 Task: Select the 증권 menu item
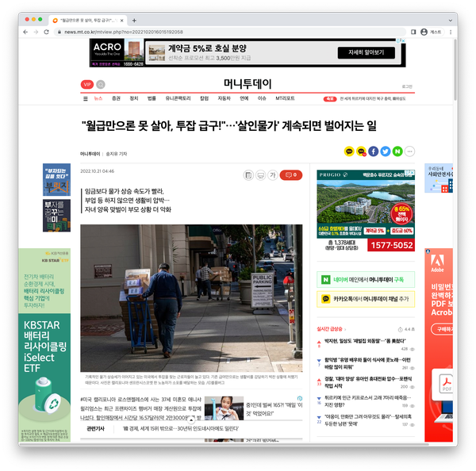click(x=116, y=98)
